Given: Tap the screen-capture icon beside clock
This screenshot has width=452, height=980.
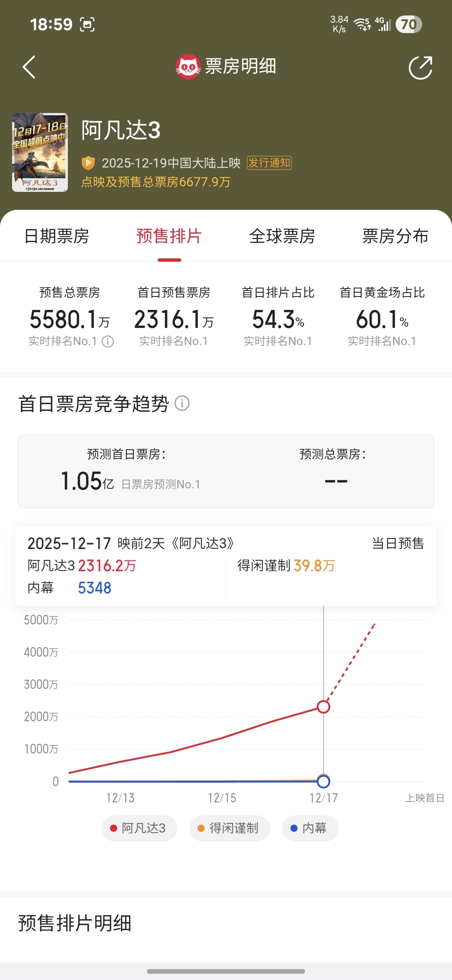Looking at the screenshot, I should tap(87, 24).
